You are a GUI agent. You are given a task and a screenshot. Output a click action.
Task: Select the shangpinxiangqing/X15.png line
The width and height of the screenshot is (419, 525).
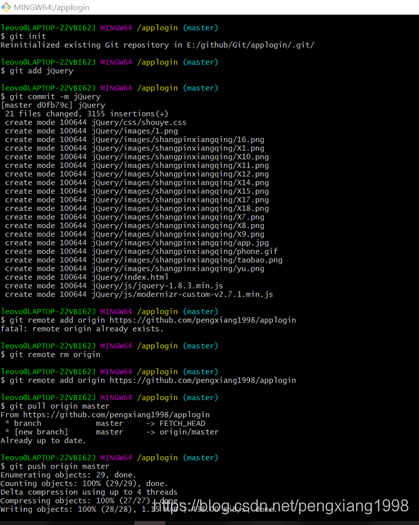[137, 191]
